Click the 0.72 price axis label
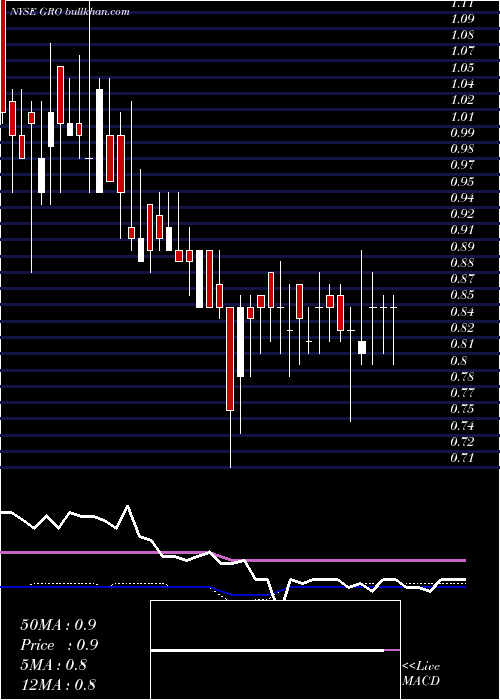The height and width of the screenshot is (700, 500). (x=462, y=442)
